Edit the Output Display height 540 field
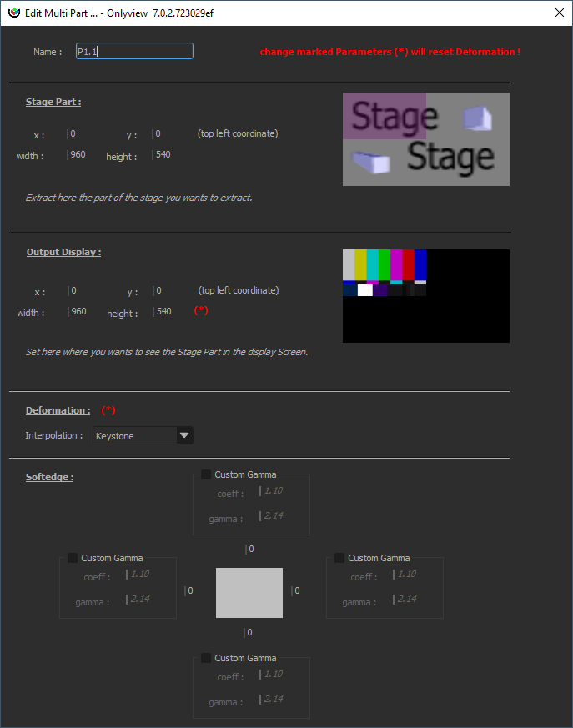This screenshot has height=728, width=573. click(x=164, y=312)
